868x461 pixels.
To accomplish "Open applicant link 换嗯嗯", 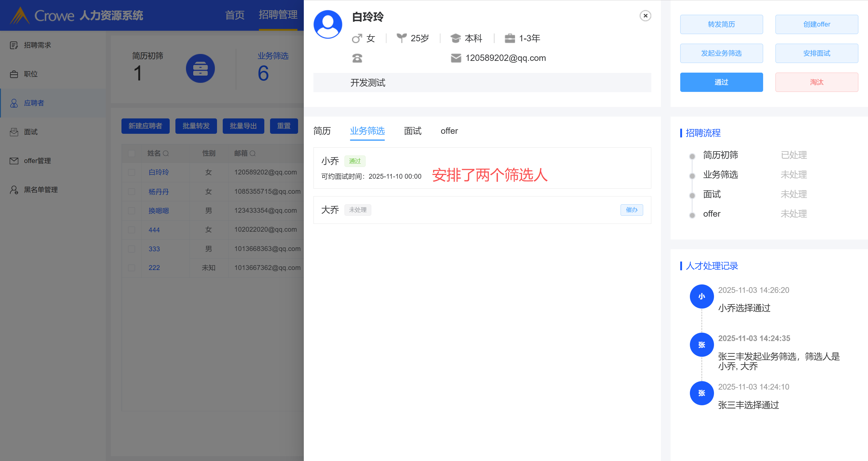I will tap(158, 211).
